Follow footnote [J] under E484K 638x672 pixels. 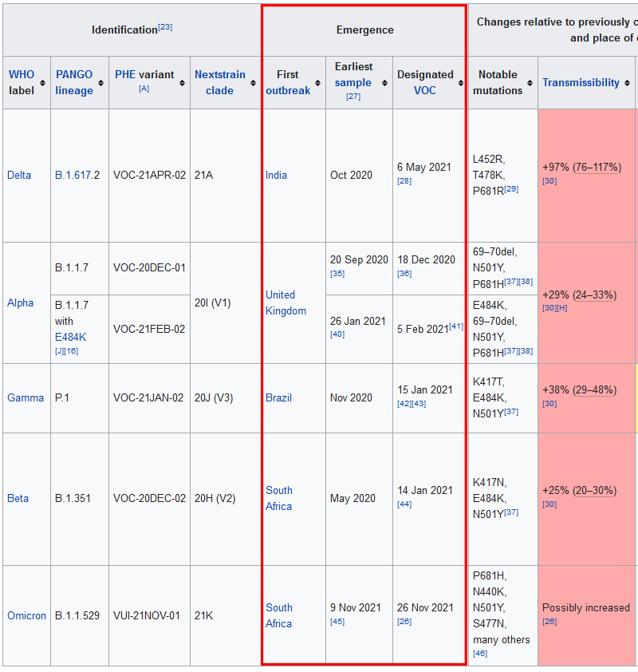60,351
